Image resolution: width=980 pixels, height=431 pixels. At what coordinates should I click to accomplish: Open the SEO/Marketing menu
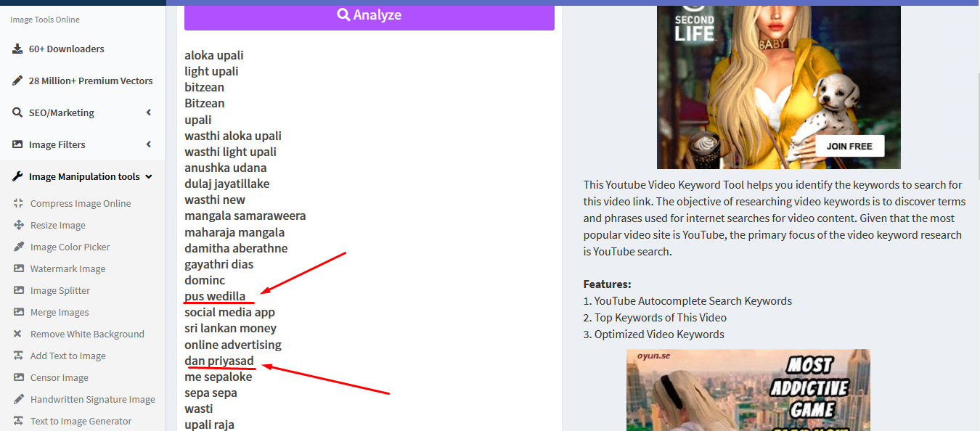coord(83,112)
